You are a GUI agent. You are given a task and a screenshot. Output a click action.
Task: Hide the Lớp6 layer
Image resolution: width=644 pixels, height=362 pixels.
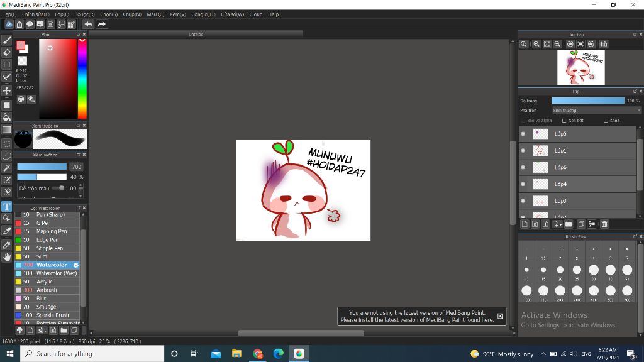[523, 167]
